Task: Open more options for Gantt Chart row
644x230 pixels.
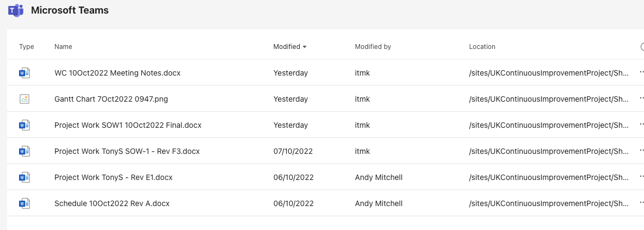Action: tap(641, 99)
